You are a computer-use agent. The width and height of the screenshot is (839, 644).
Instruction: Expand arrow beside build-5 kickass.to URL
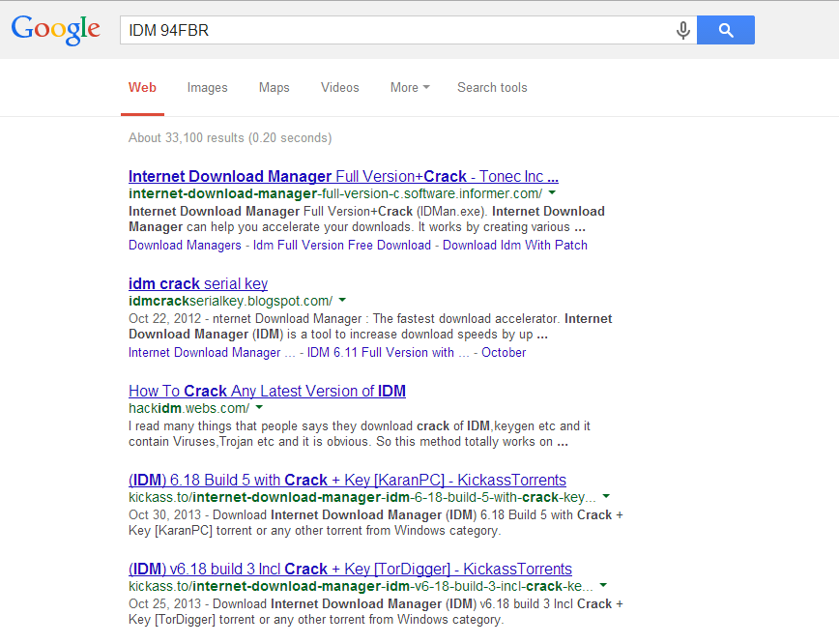click(x=606, y=496)
